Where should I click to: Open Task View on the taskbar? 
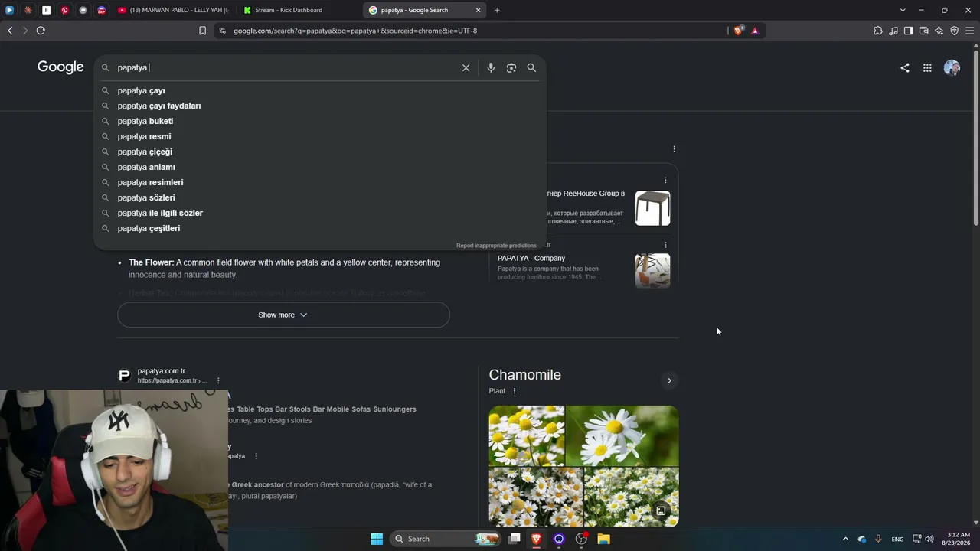(514, 539)
